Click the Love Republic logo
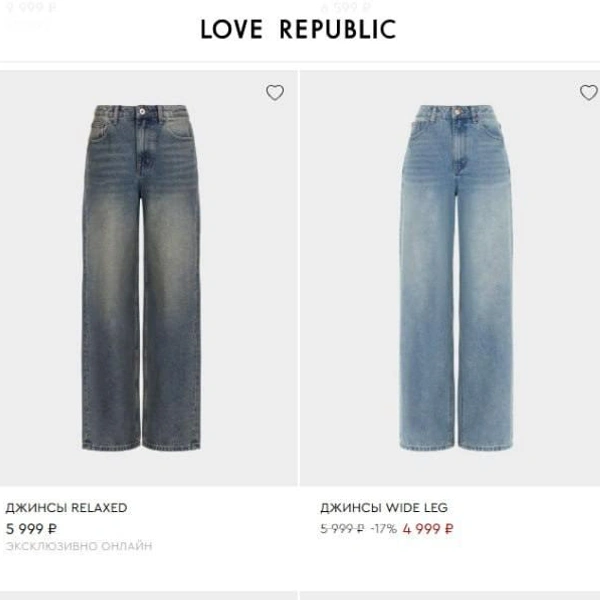 tap(298, 30)
